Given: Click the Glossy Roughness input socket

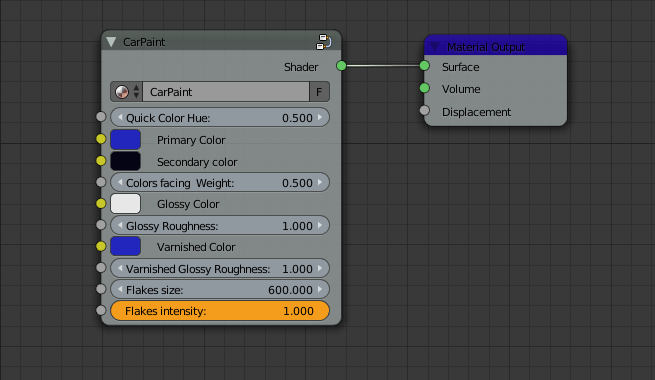Looking at the screenshot, I should click(x=101, y=225).
